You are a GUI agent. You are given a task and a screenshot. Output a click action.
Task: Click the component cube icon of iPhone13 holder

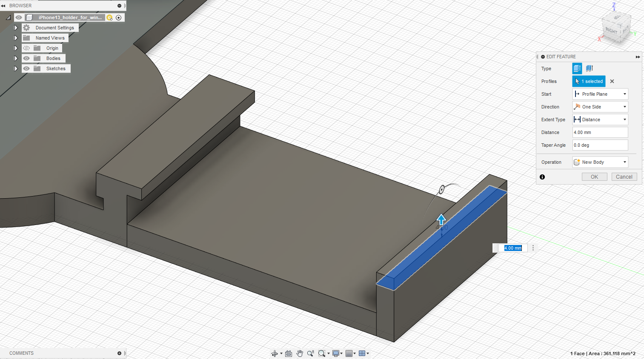tap(29, 17)
